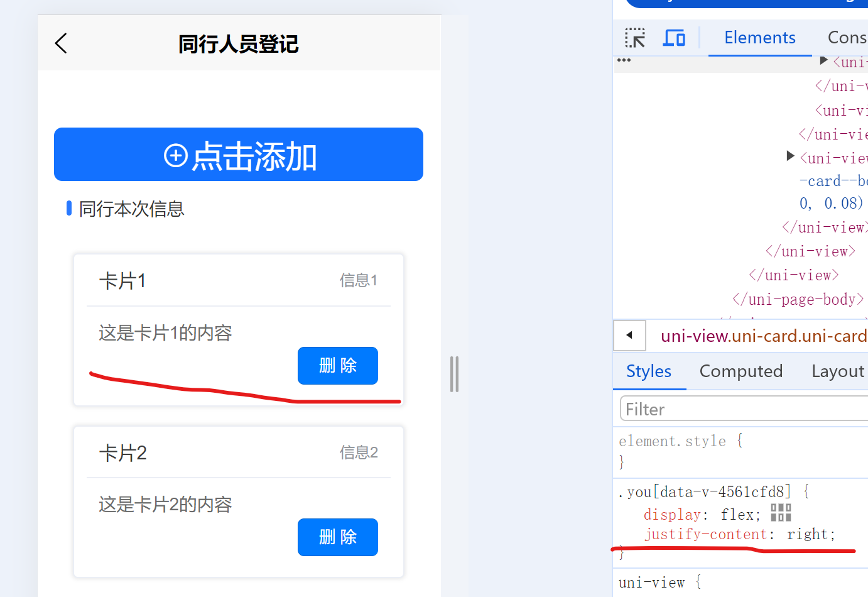Click the device pane resize handle

[455, 374]
